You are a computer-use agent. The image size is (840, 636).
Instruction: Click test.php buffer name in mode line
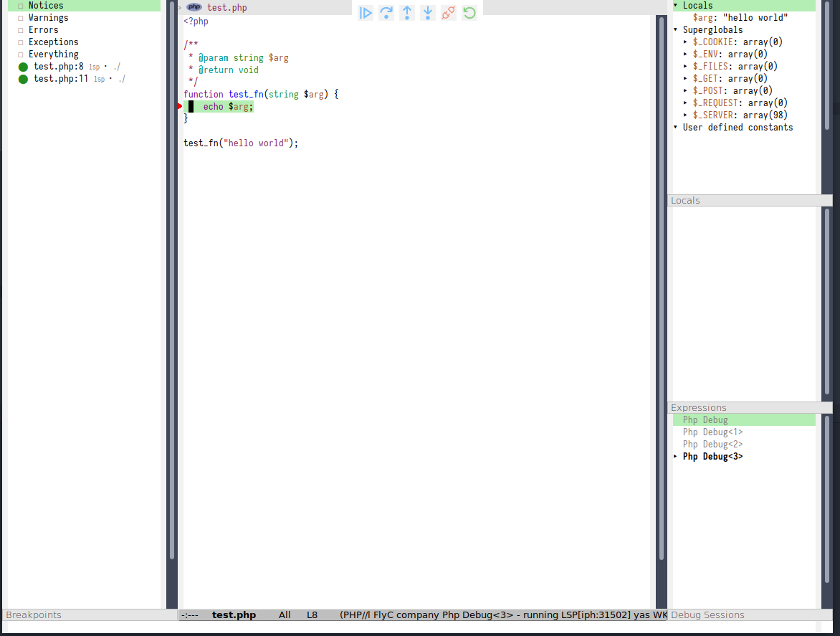[x=234, y=615]
